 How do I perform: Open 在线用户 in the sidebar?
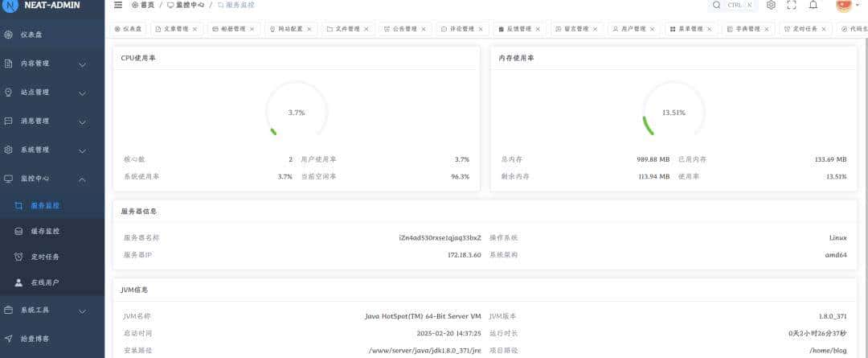52,282
